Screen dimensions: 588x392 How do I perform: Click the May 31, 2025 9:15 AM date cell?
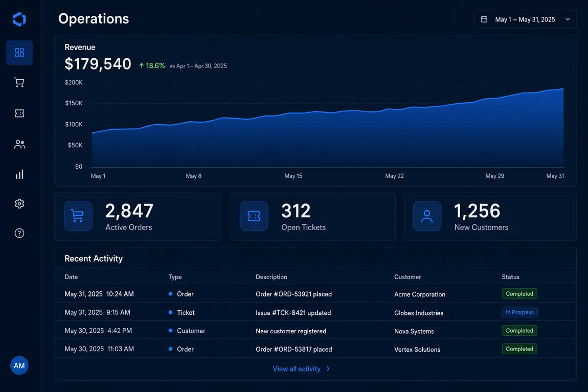tap(98, 312)
